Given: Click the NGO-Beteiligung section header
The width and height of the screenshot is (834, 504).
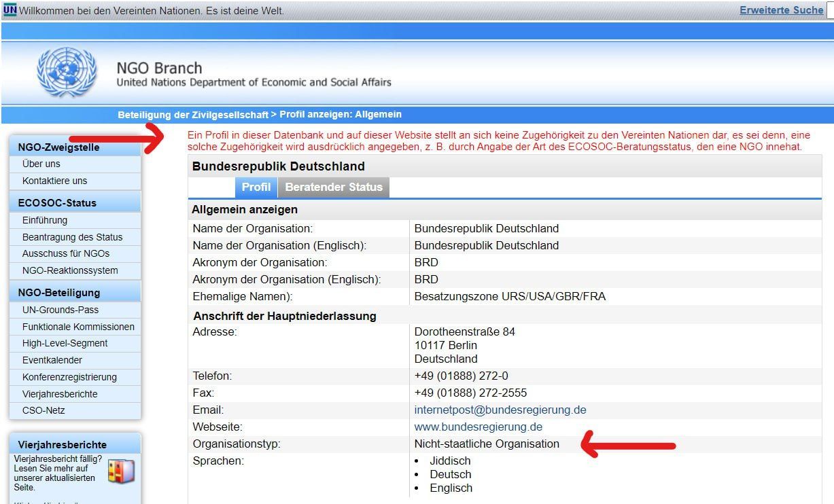Looking at the screenshot, I should coord(75,293).
